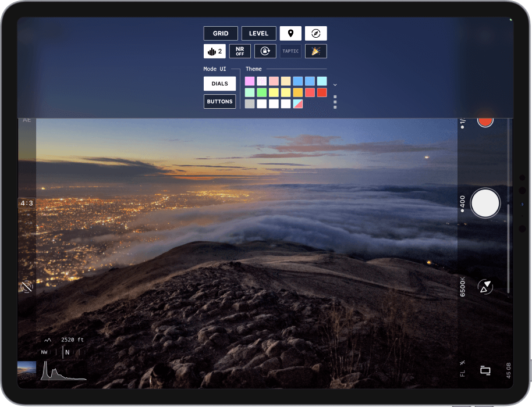Open the last photo thumbnail
Viewport: 532px width, 407px height.
pyautogui.click(x=26, y=370)
